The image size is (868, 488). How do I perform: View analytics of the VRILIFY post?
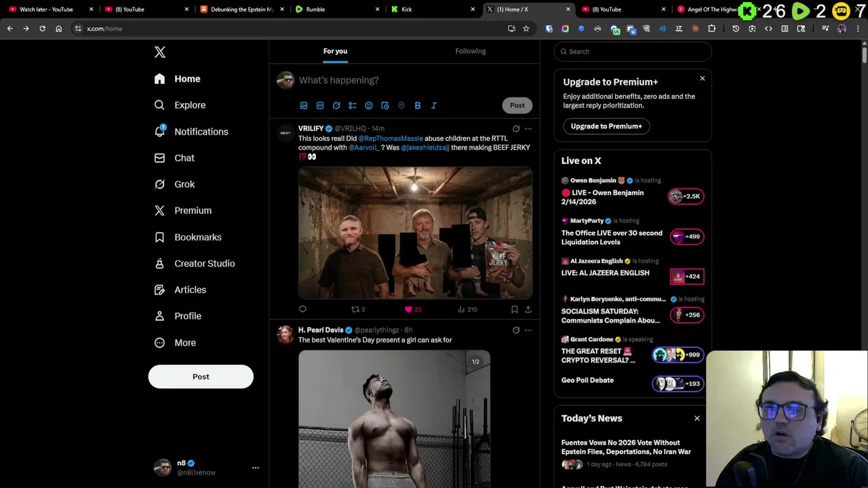pos(467,310)
